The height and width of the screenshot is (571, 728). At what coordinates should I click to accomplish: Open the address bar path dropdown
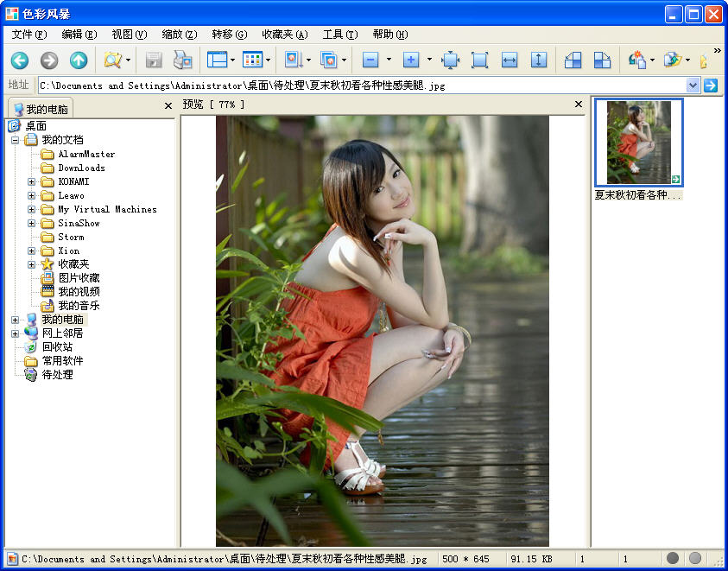693,85
